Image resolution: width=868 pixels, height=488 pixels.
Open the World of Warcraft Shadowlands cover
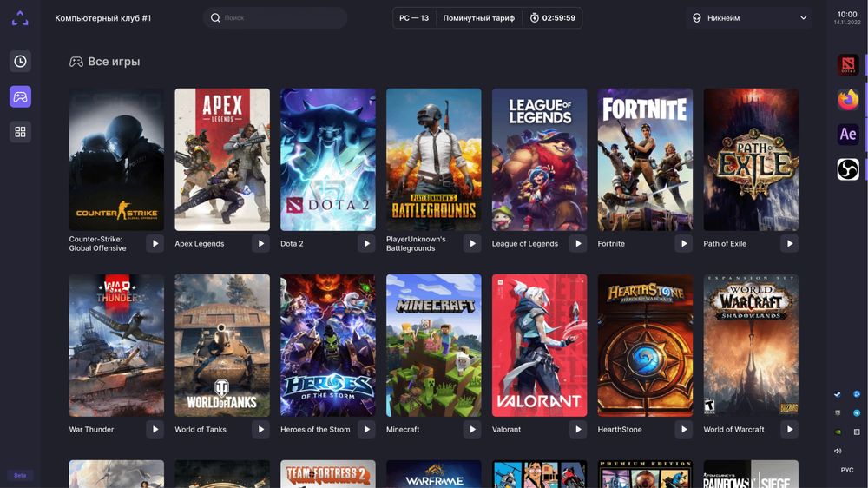[751, 345]
